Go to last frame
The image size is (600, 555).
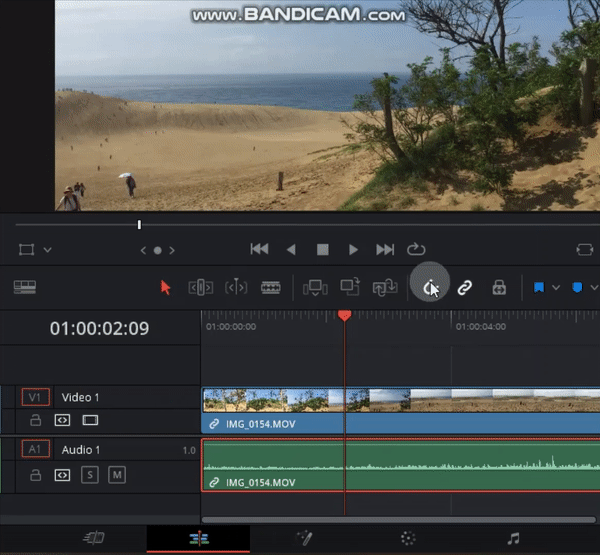[x=385, y=250]
